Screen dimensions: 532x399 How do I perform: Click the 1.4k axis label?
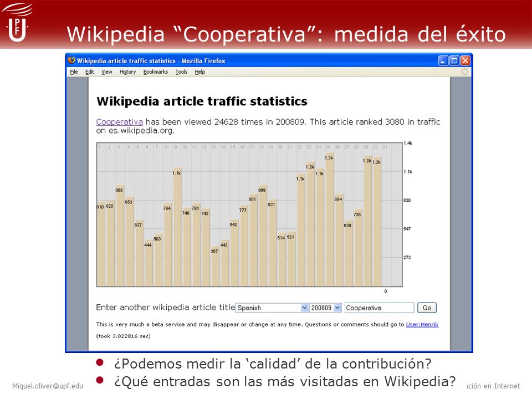[x=407, y=143]
